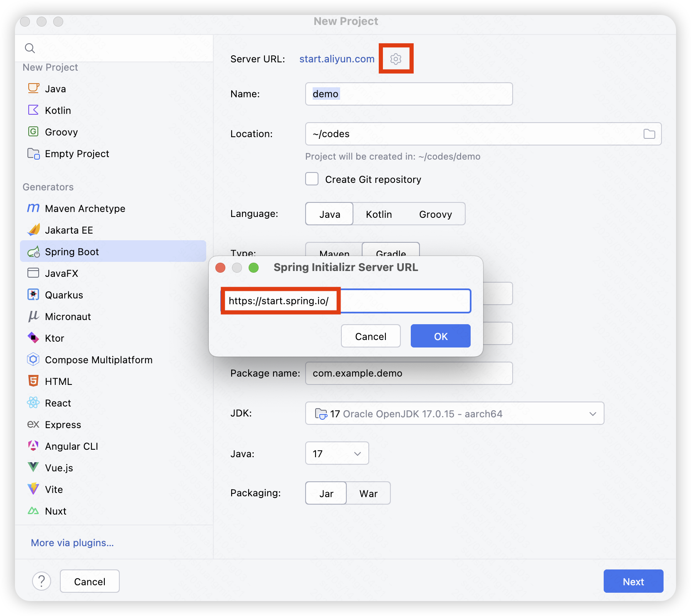Click the Java cup icon in New Project list

(x=33, y=88)
